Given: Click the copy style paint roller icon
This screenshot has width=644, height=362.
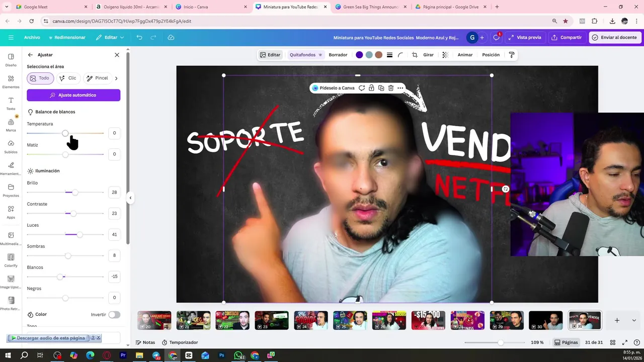Looking at the screenshot, I should tap(512, 55).
